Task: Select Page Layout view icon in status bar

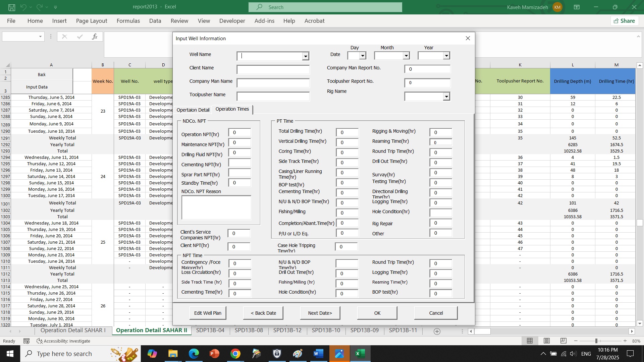Action: [x=546, y=341]
